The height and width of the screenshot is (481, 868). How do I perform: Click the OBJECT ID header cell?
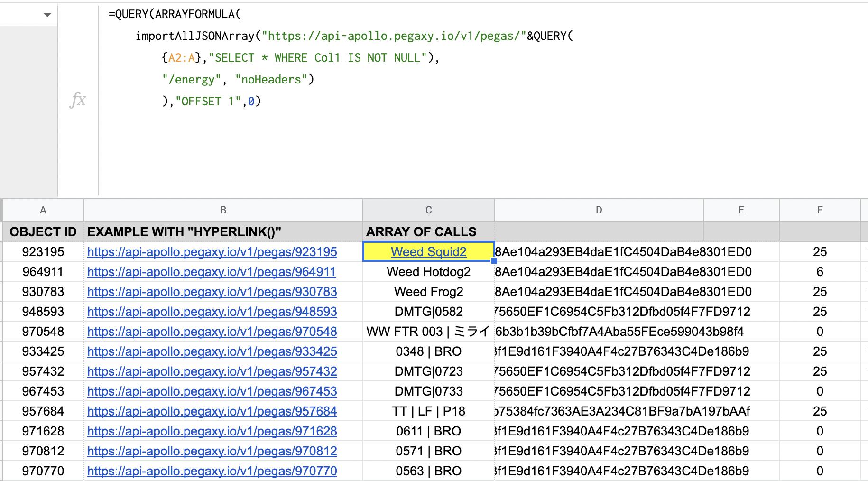(43, 231)
